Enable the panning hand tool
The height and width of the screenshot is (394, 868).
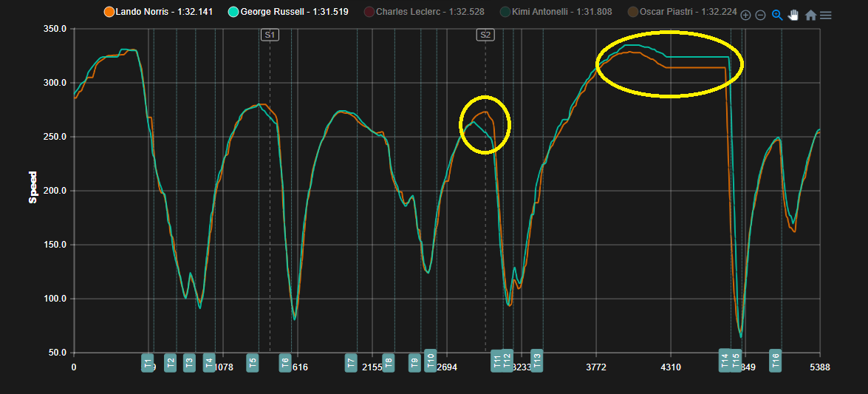click(793, 15)
